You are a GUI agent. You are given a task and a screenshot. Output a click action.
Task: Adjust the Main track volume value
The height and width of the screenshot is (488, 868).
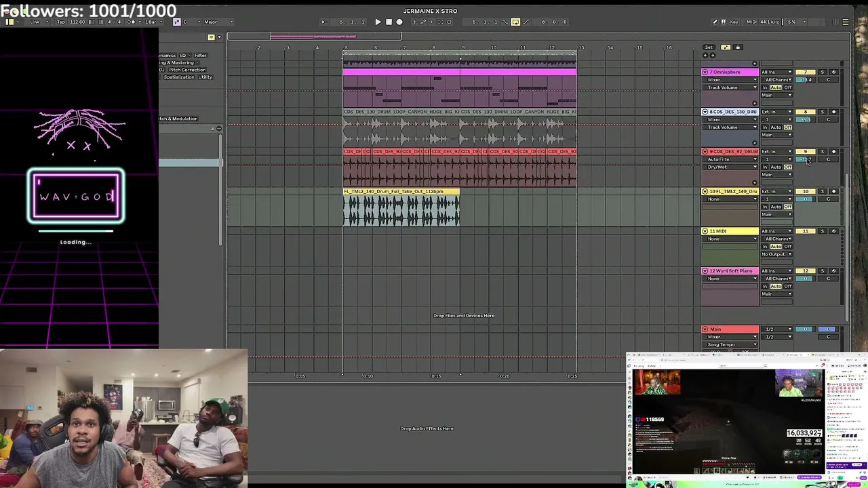pos(806,329)
